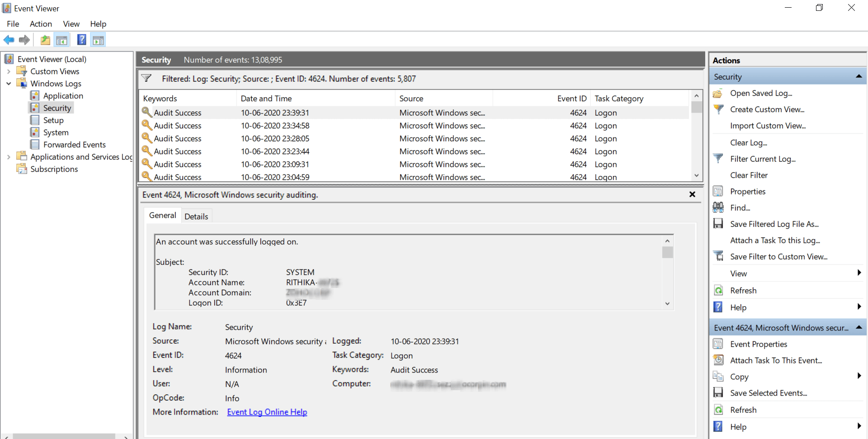Click the blue Help toolbar icon
The height and width of the screenshot is (439, 868).
point(82,40)
